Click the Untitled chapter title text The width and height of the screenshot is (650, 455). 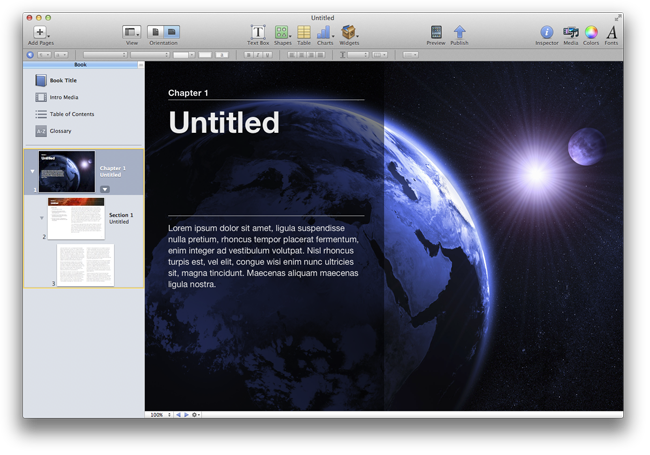(x=224, y=122)
